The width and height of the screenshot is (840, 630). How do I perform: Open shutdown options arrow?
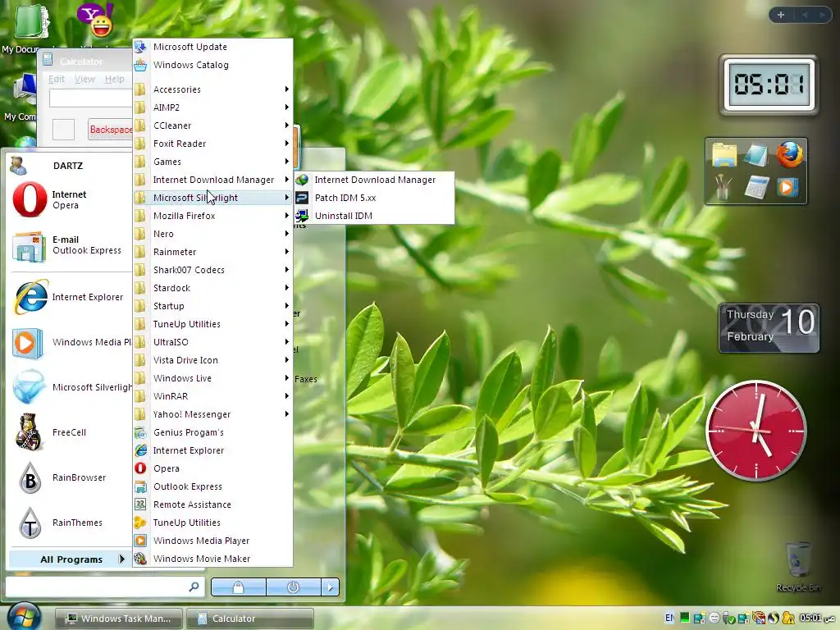click(x=330, y=587)
